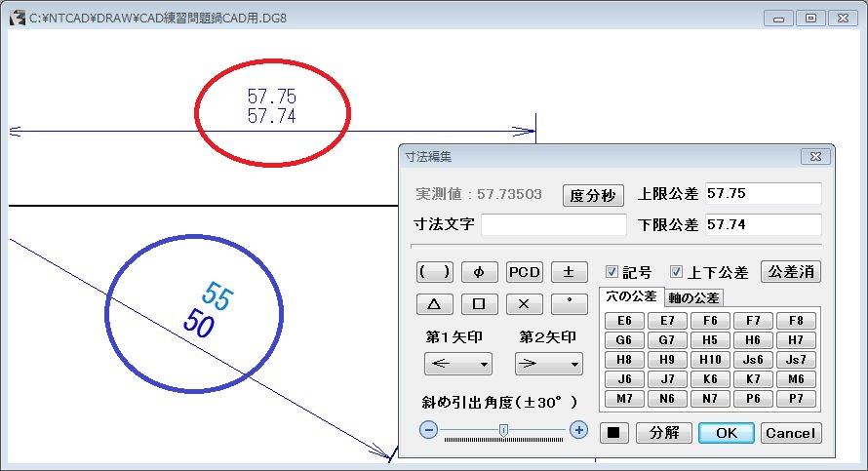Select P7 hole tolerance
868x471 pixels.
[796, 399]
